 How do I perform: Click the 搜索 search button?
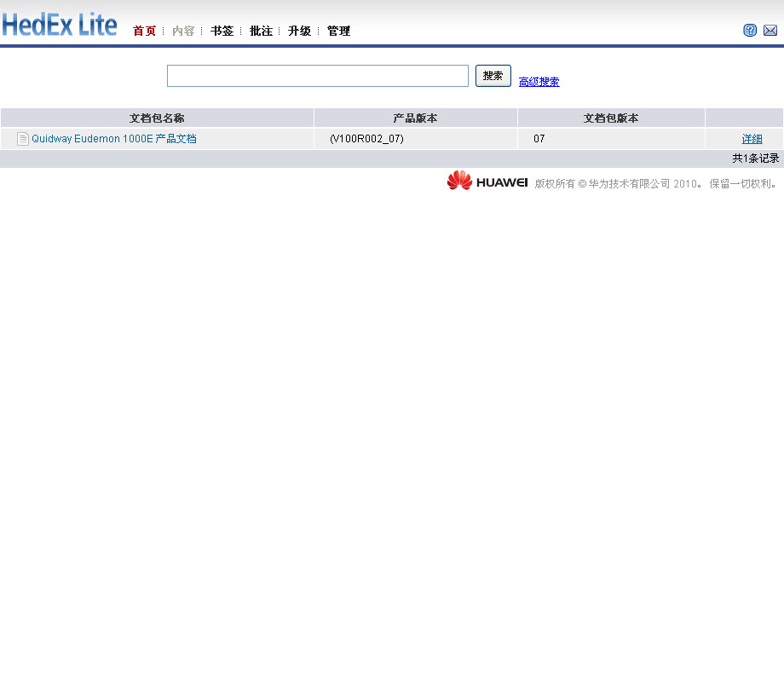point(493,75)
